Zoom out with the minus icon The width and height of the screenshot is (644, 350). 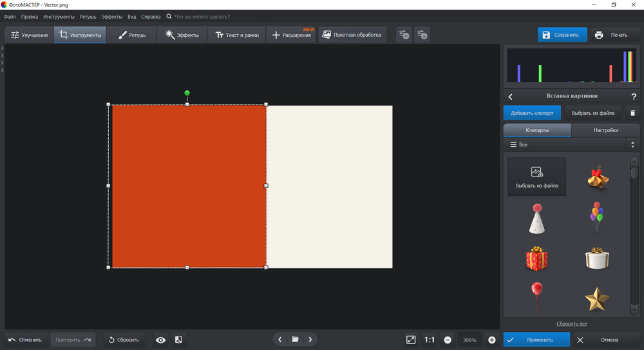(x=448, y=340)
